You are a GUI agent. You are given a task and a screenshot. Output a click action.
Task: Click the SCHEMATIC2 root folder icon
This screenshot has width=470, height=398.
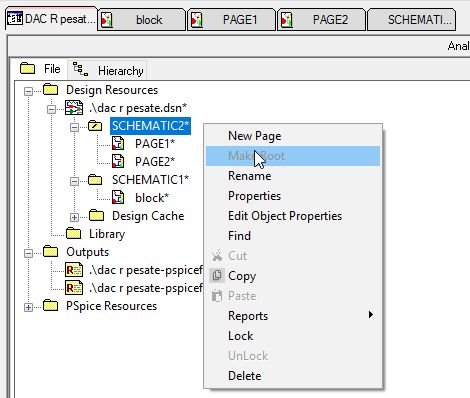95,126
